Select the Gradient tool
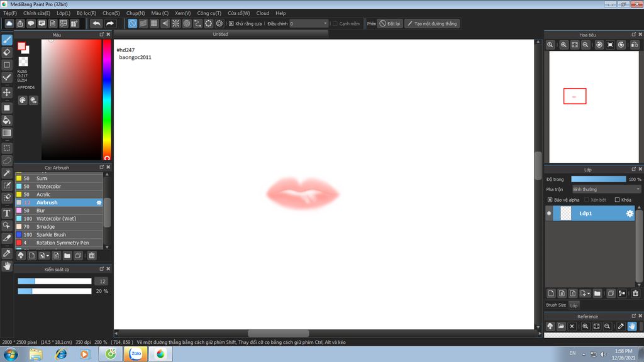 coord(7,133)
